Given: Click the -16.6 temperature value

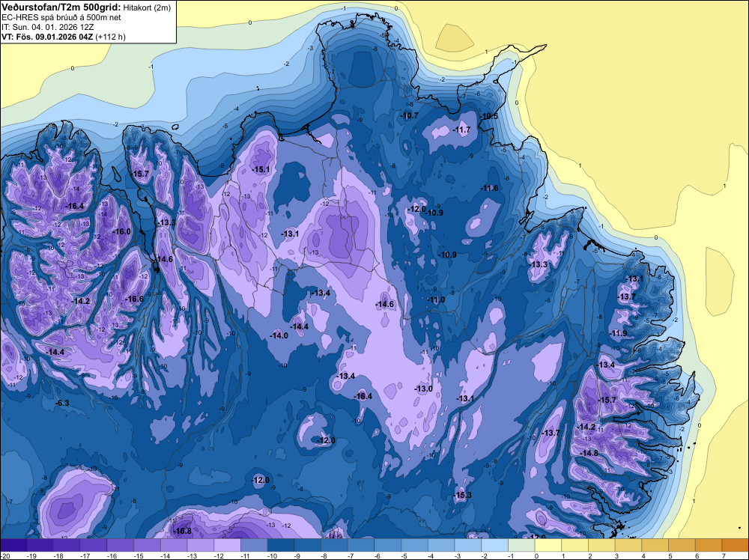Looking at the screenshot, I should coord(134,299).
